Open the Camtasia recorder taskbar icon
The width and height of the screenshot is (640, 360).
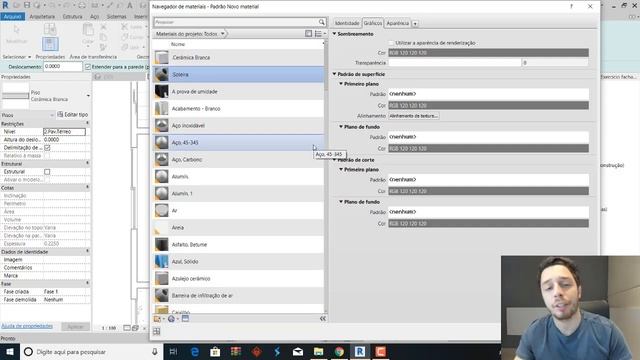(381, 351)
